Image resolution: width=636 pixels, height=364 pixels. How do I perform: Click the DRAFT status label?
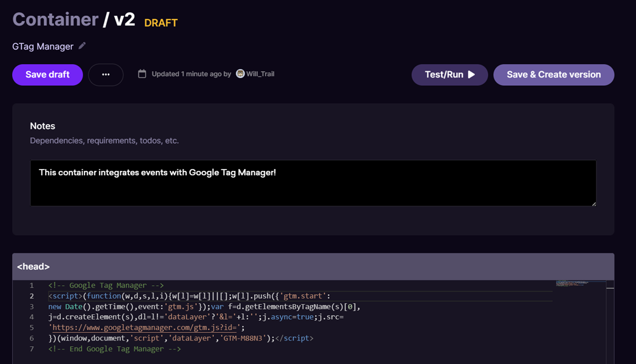click(x=161, y=23)
